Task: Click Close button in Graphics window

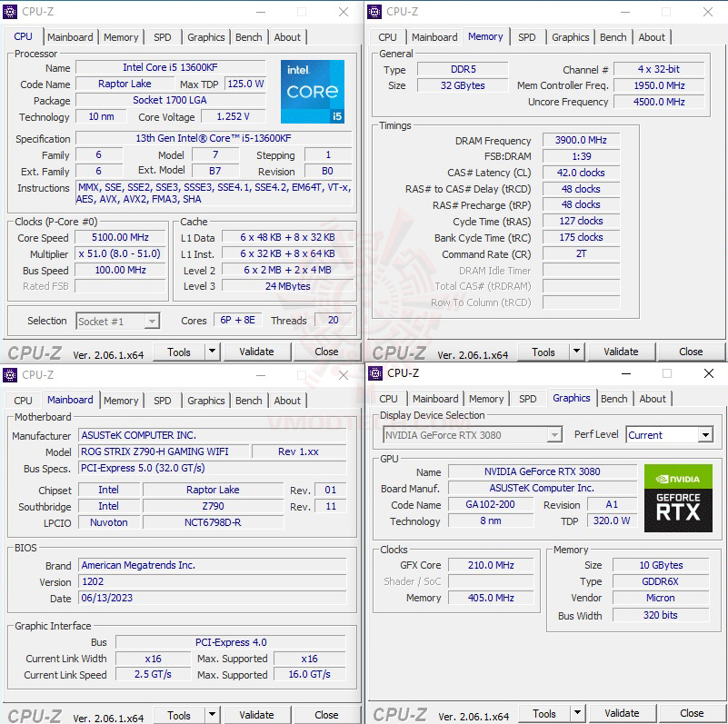Action: 692,713
